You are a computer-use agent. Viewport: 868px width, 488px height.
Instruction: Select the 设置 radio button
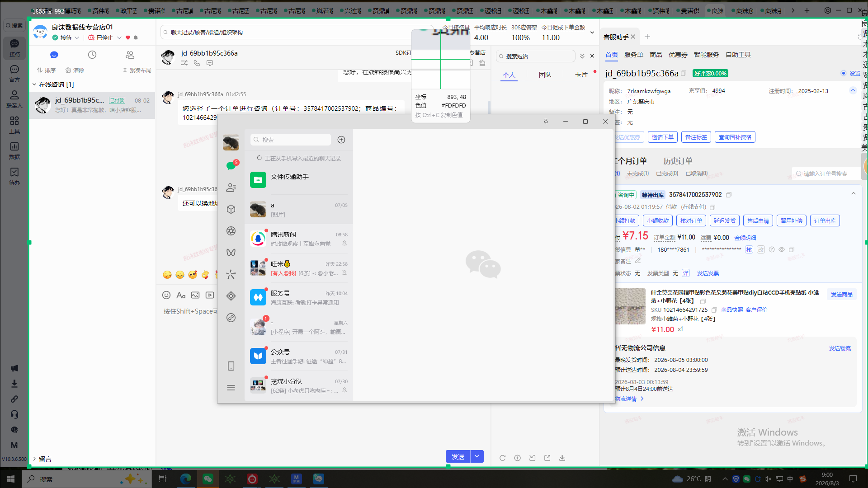point(844,73)
